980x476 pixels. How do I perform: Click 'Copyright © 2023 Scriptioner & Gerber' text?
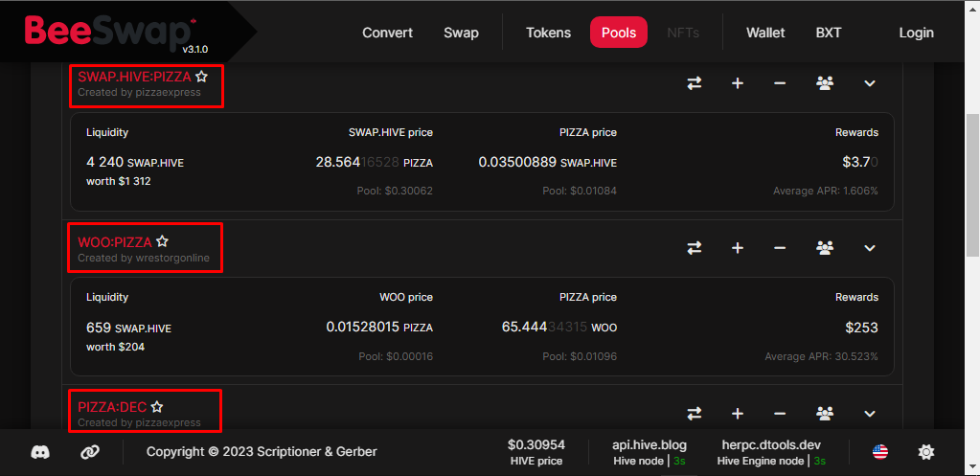point(262,452)
